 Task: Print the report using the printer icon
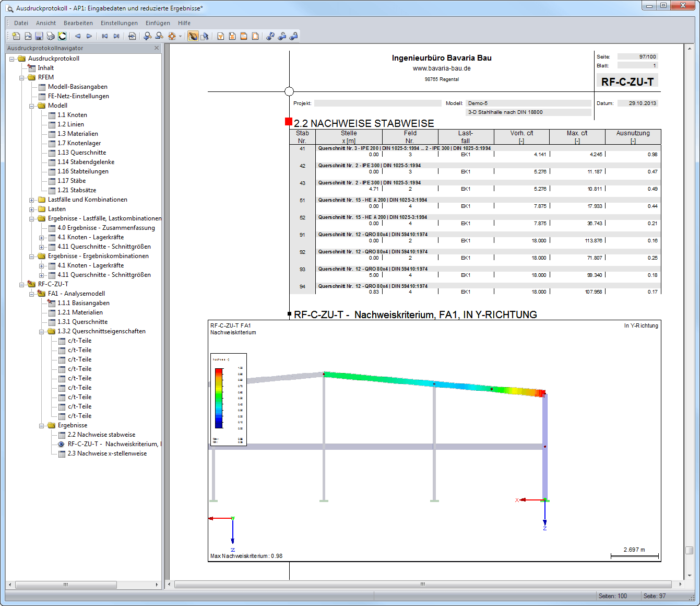pos(51,36)
